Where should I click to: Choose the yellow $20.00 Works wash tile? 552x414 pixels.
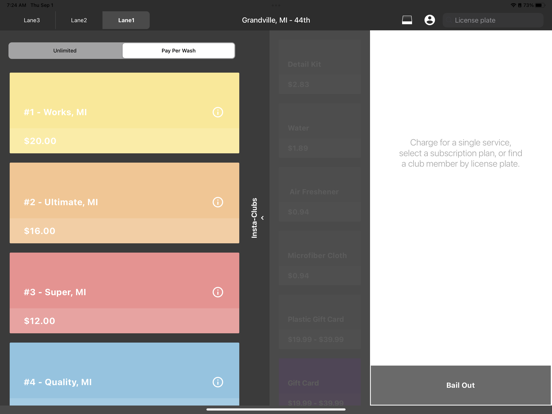tap(124, 113)
